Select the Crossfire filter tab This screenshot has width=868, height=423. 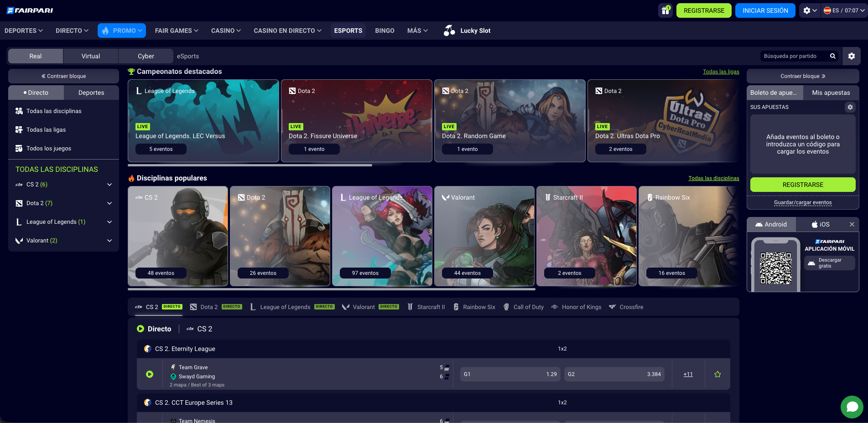(626, 307)
